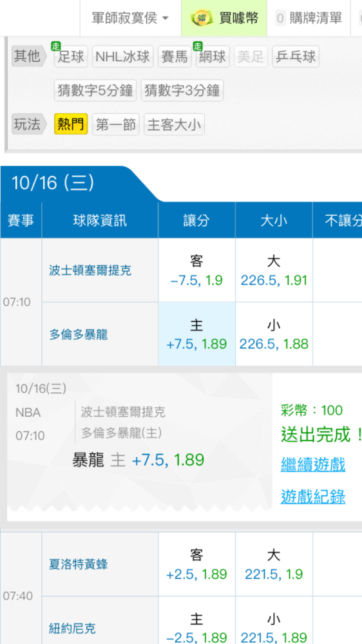Click the 彩幣:100 amount text
The width and height of the screenshot is (362, 644).
pyautogui.click(x=312, y=410)
